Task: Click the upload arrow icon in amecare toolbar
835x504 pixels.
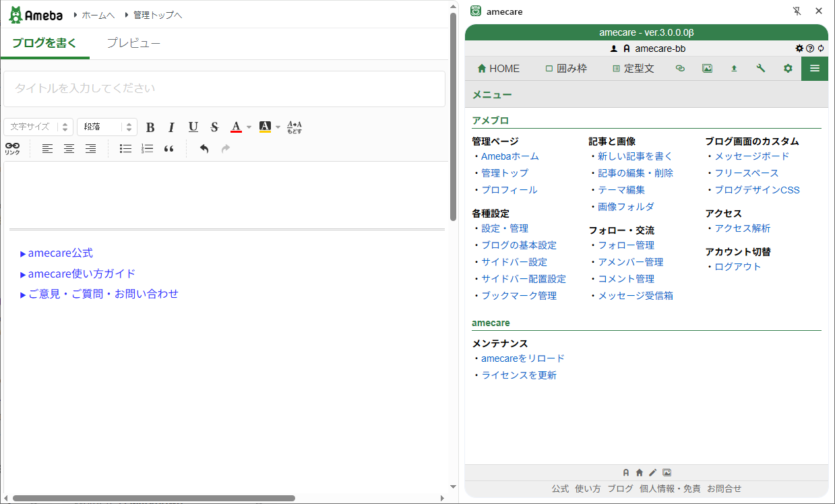Action: pos(734,69)
